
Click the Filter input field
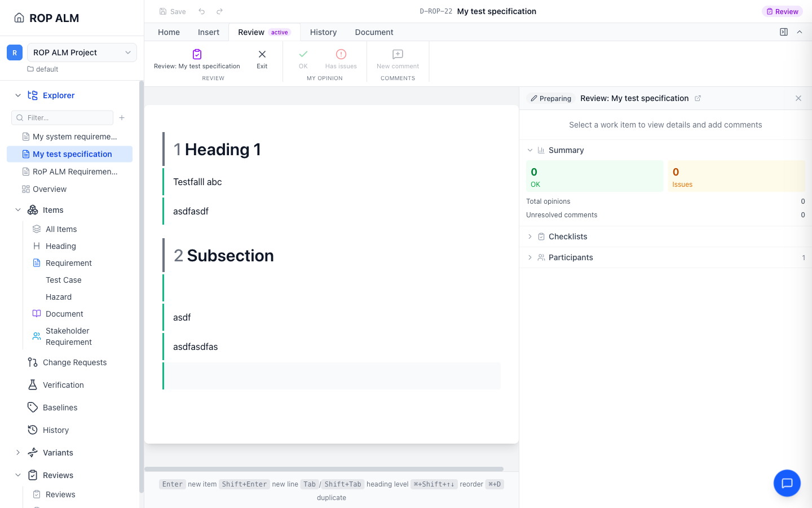pyautogui.click(x=62, y=117)
